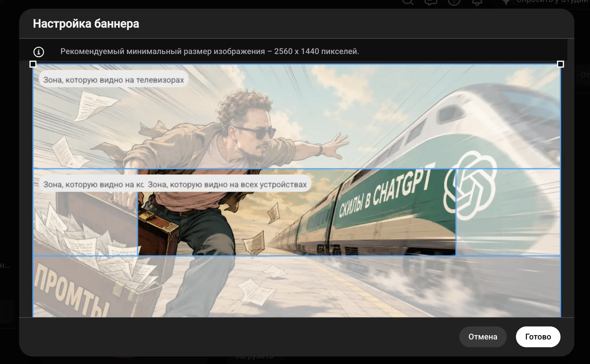Screen dimensions: 590x364
Task: Click the info icon beside the size recommendation
Action: click(x=39, y=52)
